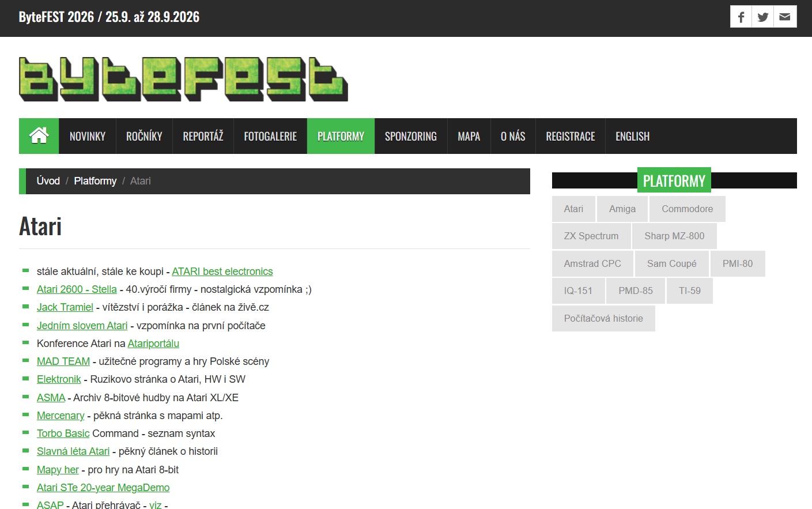This screenshot has width=812, height=509.
Task: Select the Amiga platform tag
Action: click(622, 209)
